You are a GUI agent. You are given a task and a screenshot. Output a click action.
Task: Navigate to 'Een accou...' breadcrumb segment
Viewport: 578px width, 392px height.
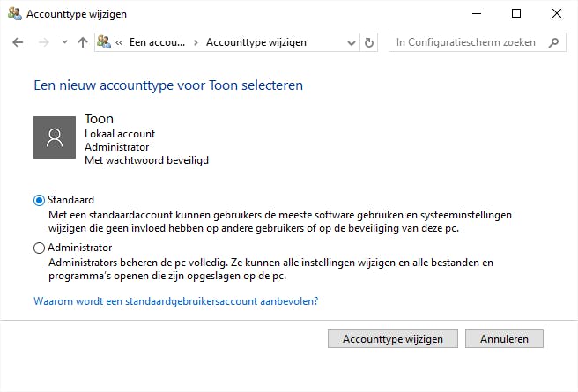157,42
